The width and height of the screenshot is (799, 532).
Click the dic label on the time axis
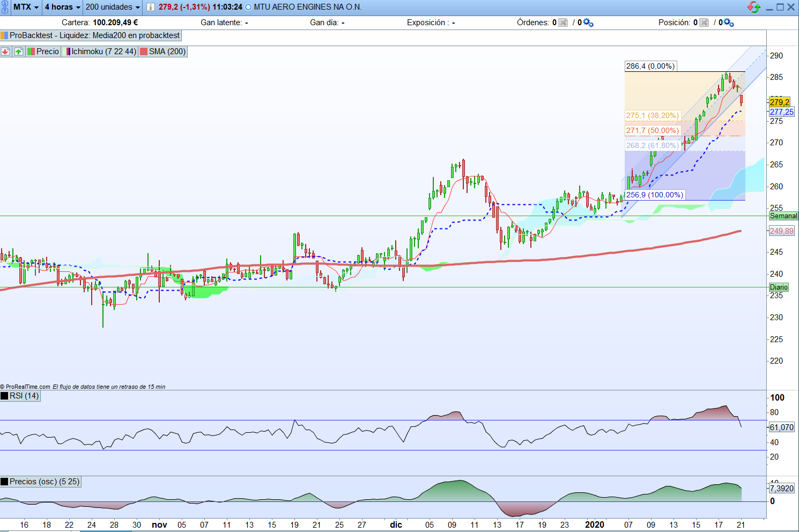tap(396, 525)
